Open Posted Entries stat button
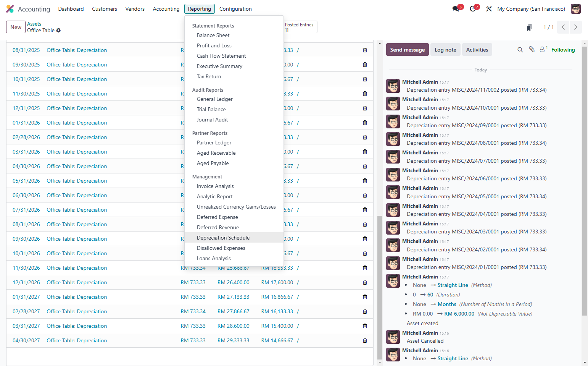588x366 pixels. [x=300, y=27]
